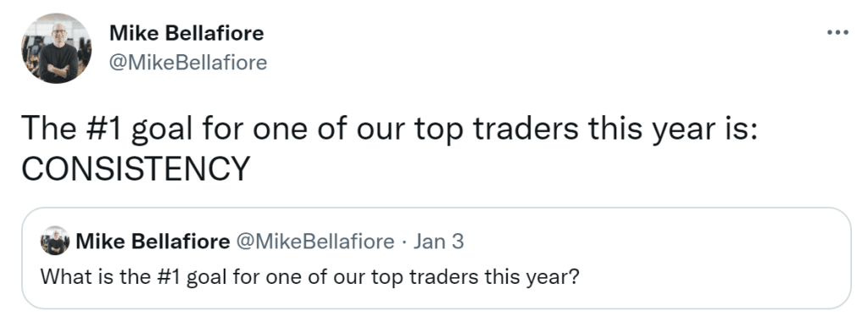Open the bold Mike Bellafiore name at top

click(x=186, y=33)
